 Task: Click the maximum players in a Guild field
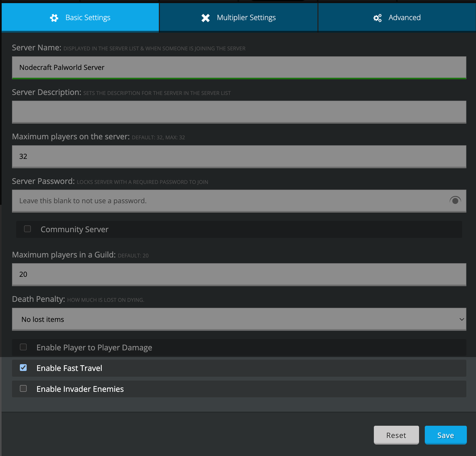point(239,274)
